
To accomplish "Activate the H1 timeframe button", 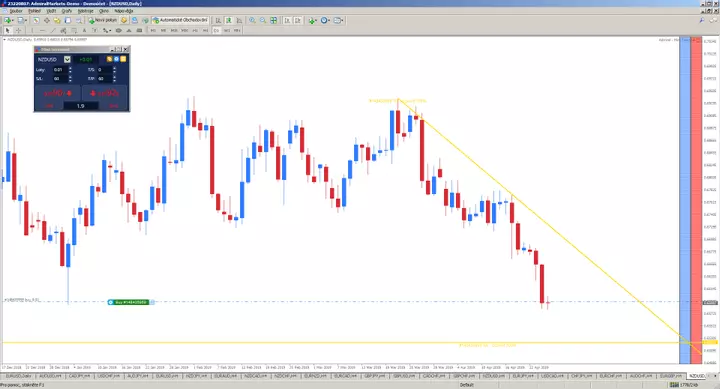I will tap(195, 30).
